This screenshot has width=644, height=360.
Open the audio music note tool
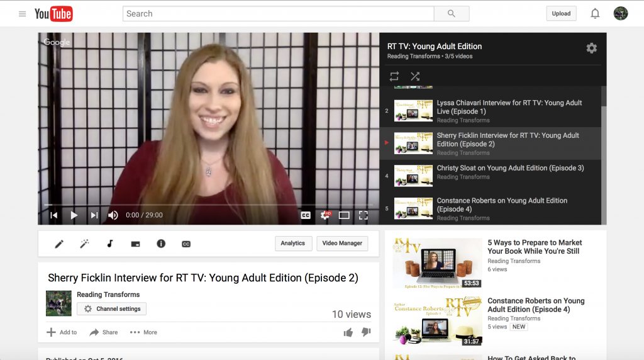point(110,244)
